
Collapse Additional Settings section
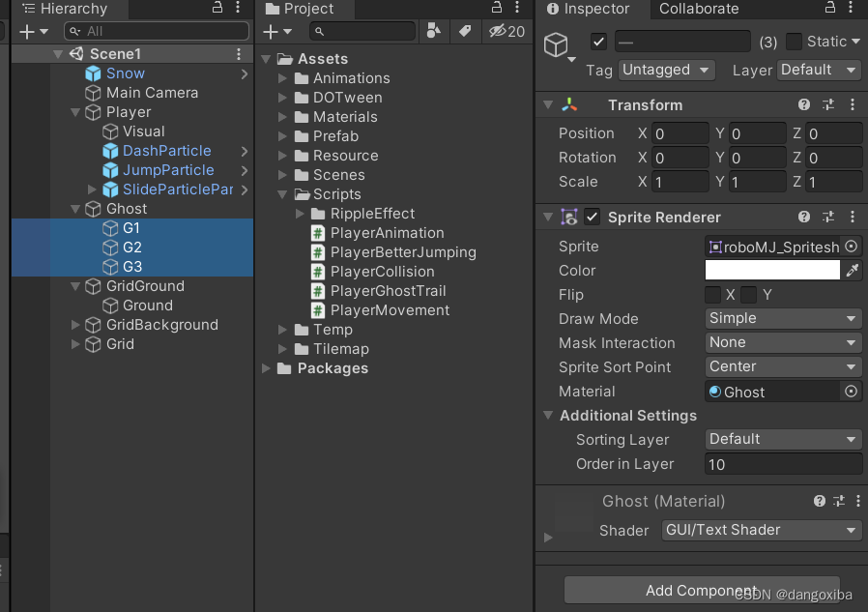[x=548, y=415]
